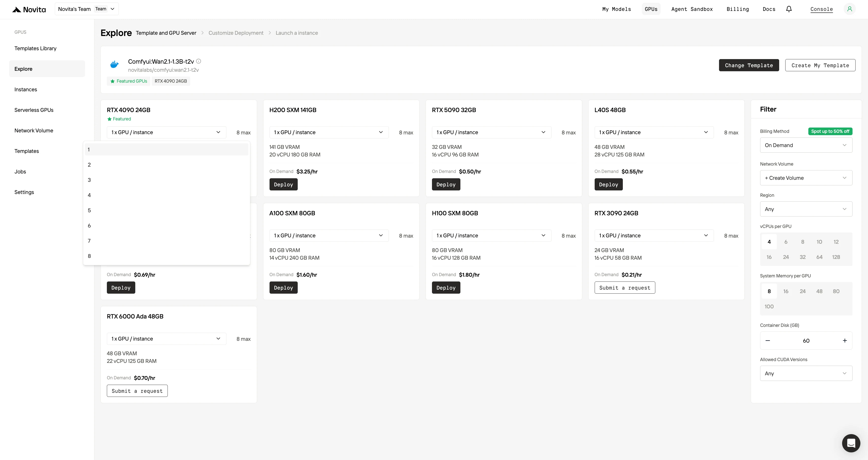
Task: Go to My Models in top navigation
Action: pos(617,9)
